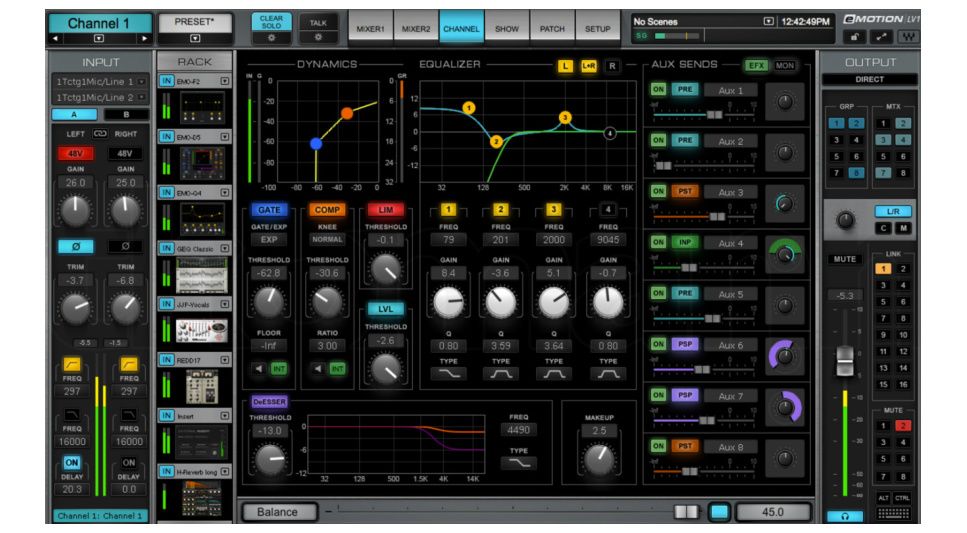The width and height of the screenshot is (967, 533).
Task: Open the REDD17 rack slot dropdown
Action: pyautogui.click(x=224, y=360)
